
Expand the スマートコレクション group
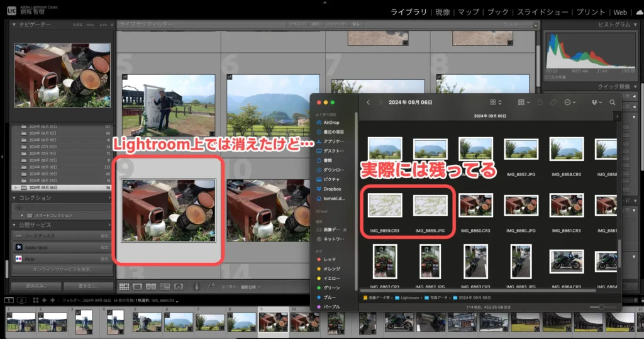coord(23,215)
